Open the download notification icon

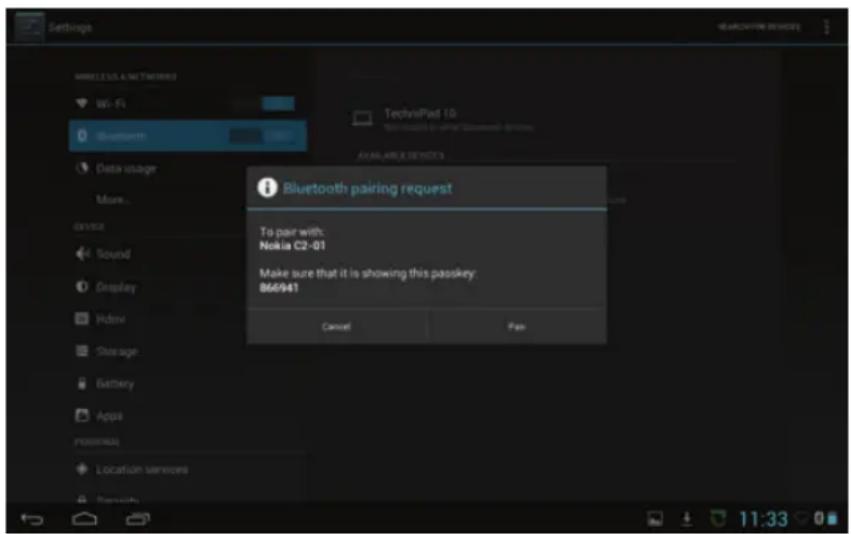coord(687,519)
